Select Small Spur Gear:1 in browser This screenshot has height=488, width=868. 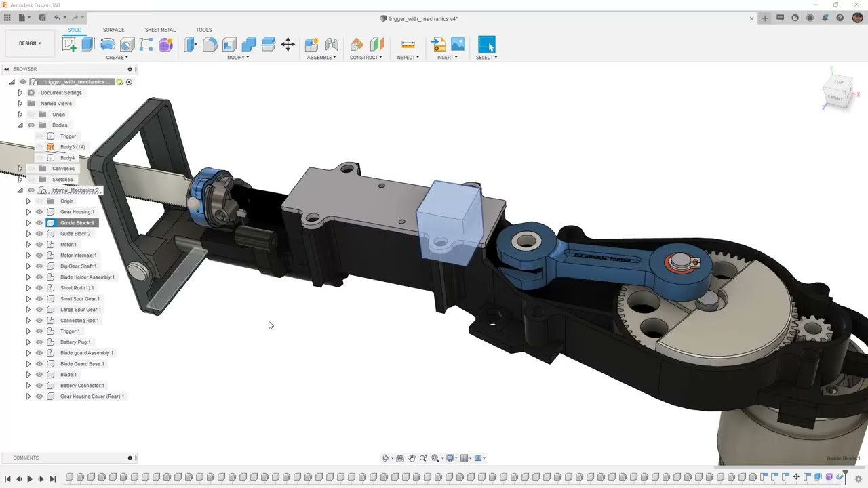[80, 299]
